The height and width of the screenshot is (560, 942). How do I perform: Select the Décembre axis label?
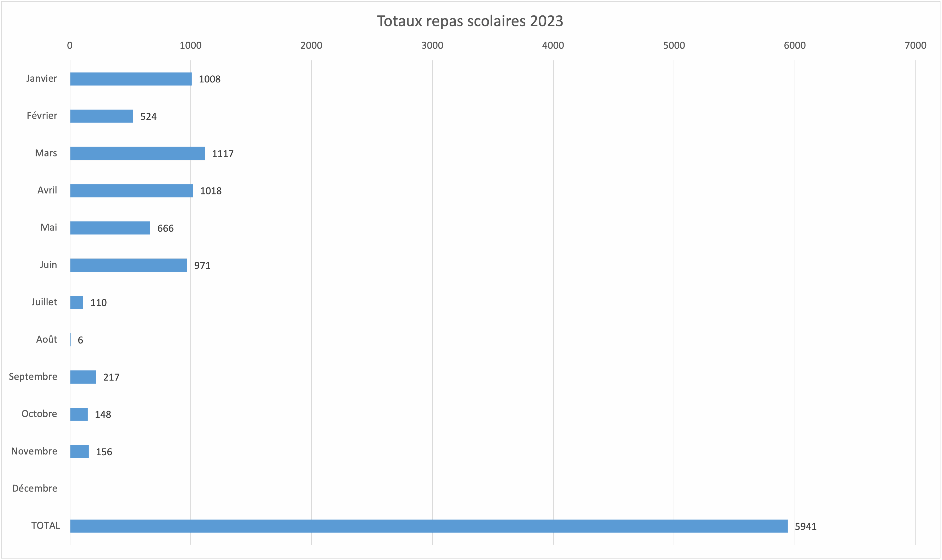coord(35,488)
